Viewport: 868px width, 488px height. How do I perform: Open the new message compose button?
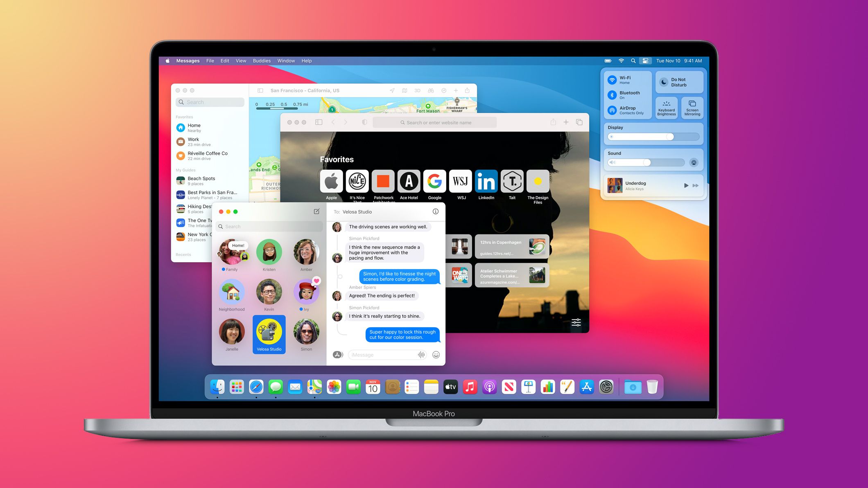coord(316,211)
